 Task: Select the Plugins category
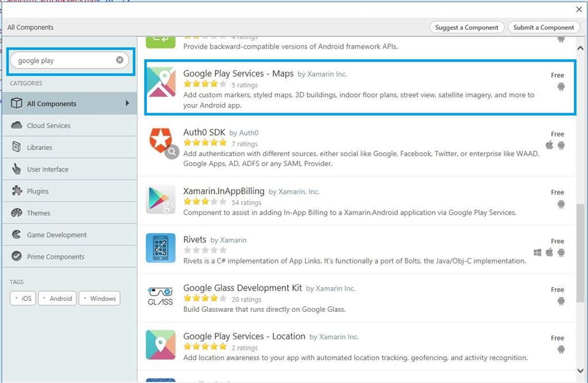pos(69,191)
